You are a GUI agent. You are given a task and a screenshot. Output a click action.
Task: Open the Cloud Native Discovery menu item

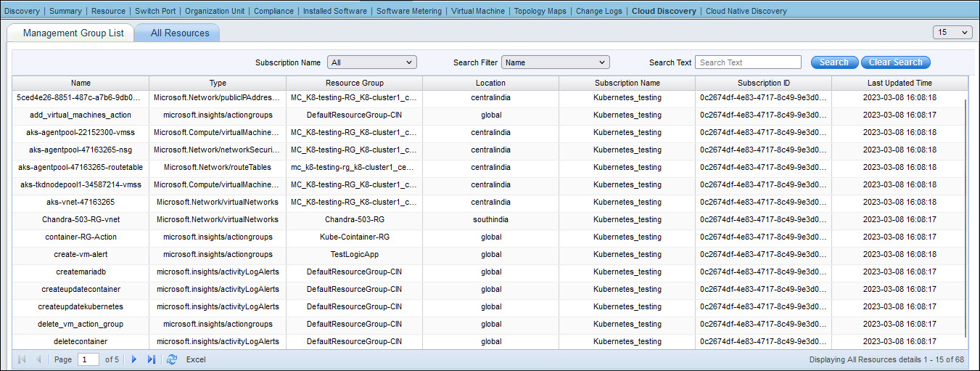point(746,11)
